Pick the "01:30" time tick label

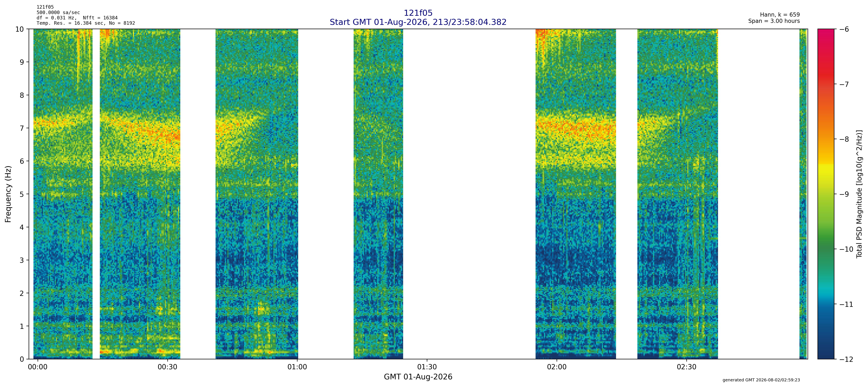coord(427,367)
